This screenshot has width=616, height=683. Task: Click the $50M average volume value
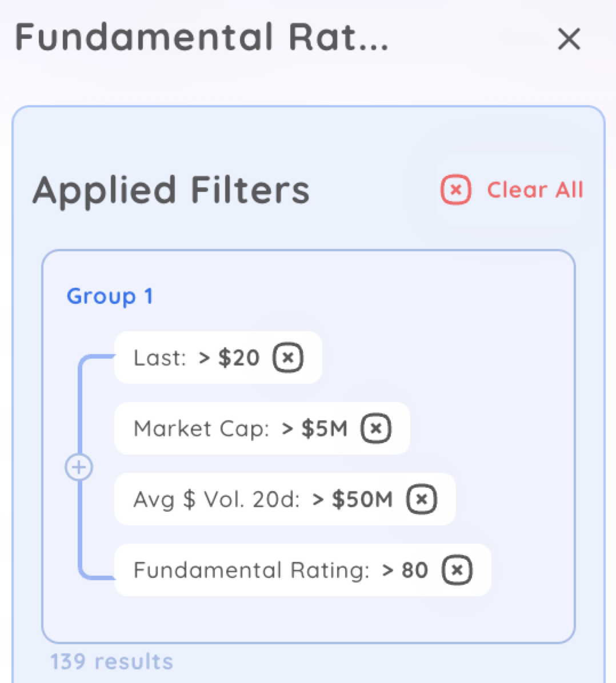point(363,499)
